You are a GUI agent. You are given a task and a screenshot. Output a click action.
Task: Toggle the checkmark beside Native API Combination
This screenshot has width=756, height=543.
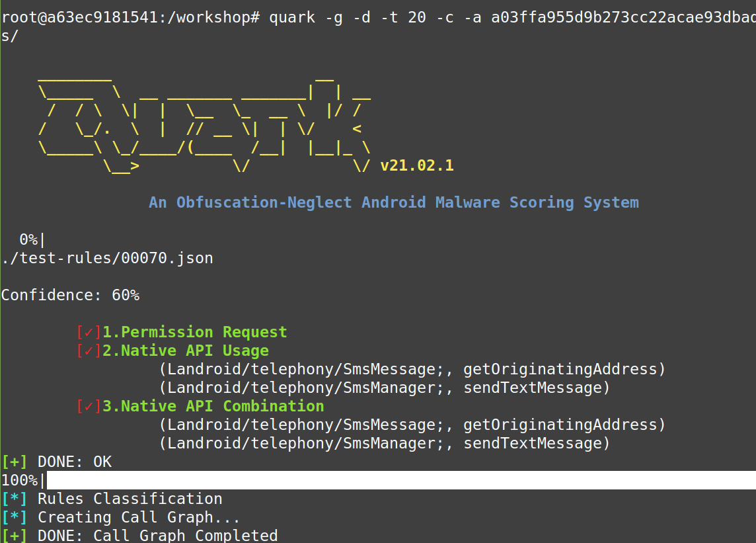89,405
